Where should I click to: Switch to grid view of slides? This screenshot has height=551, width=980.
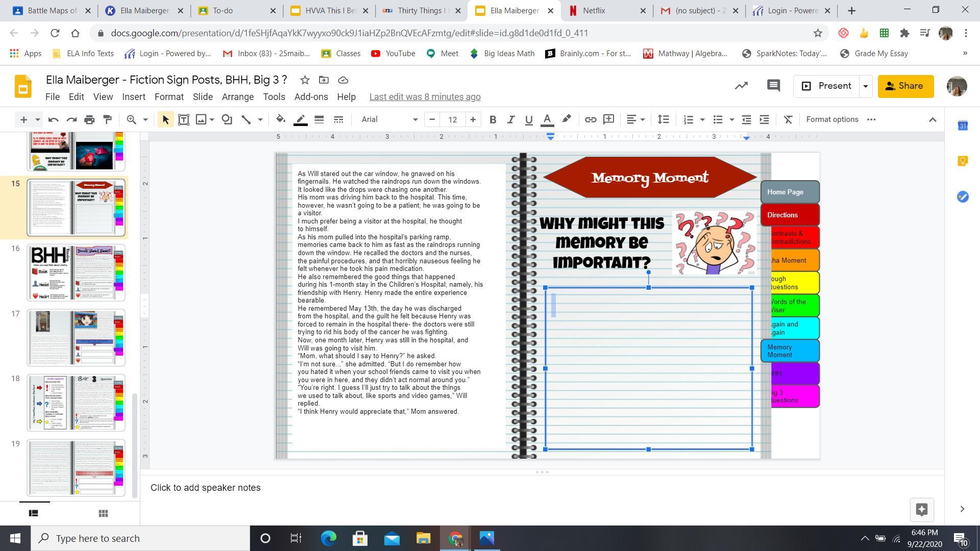pyautogui.click(x=103, y=513)
